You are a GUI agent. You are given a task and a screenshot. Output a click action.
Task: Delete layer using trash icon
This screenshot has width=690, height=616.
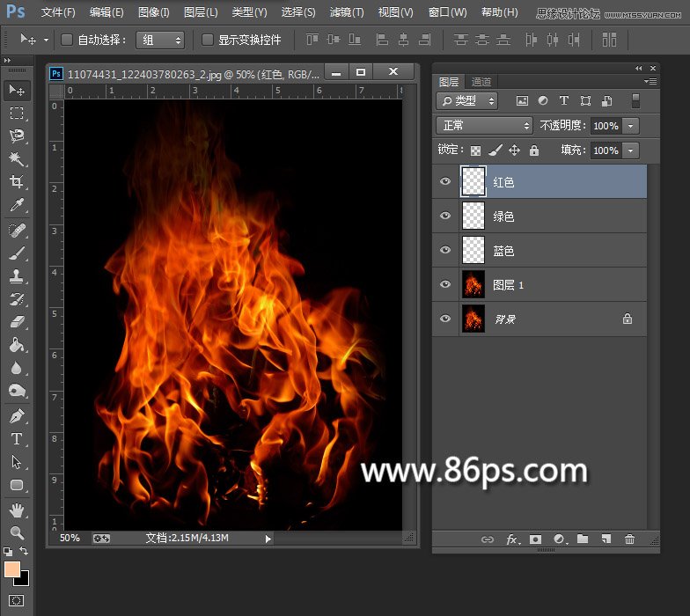click(629, 539)
